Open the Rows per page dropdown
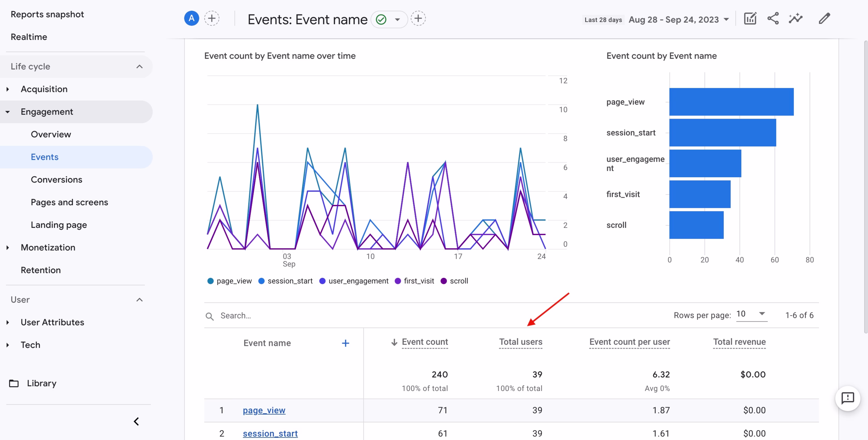The image size is (868, 440). (x=752, y=315)
